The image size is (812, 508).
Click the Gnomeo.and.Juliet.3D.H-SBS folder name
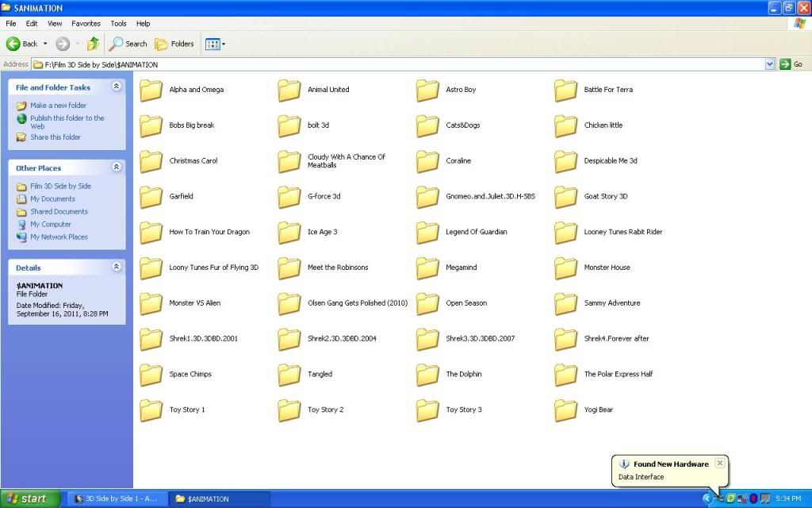point(490,197)
